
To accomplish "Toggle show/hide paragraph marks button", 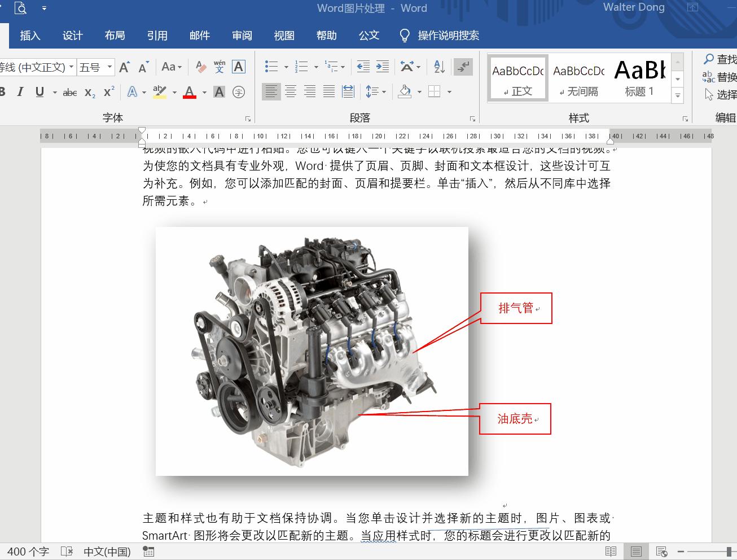I will [463, 67].
